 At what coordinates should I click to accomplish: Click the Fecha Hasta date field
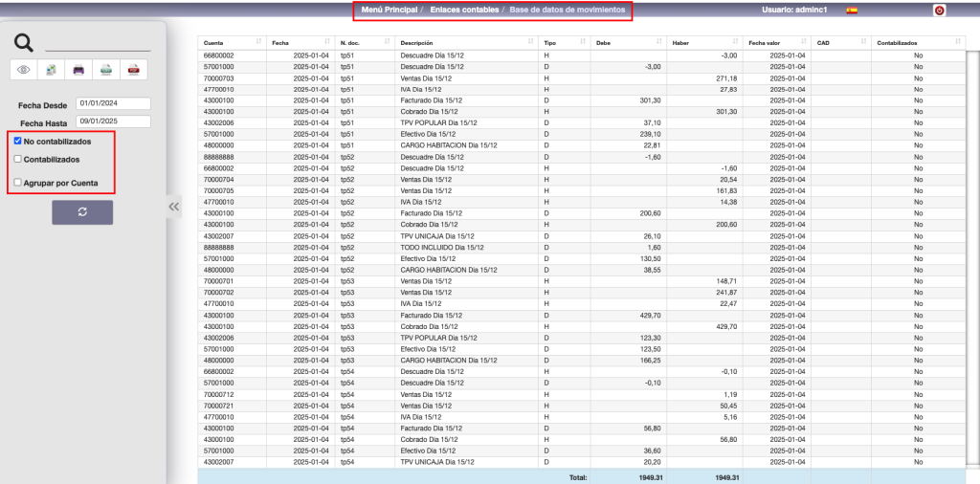(x=113, y=122)
